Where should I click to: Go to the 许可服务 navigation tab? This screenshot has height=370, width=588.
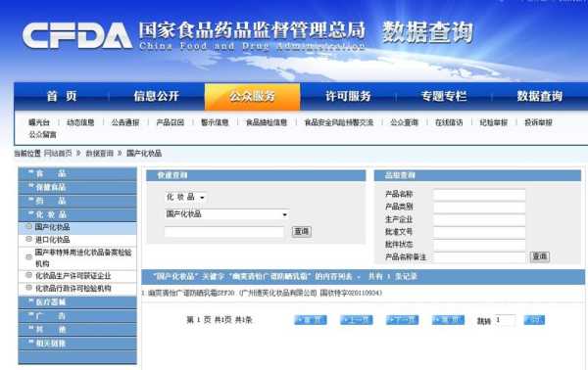[348, 96]
